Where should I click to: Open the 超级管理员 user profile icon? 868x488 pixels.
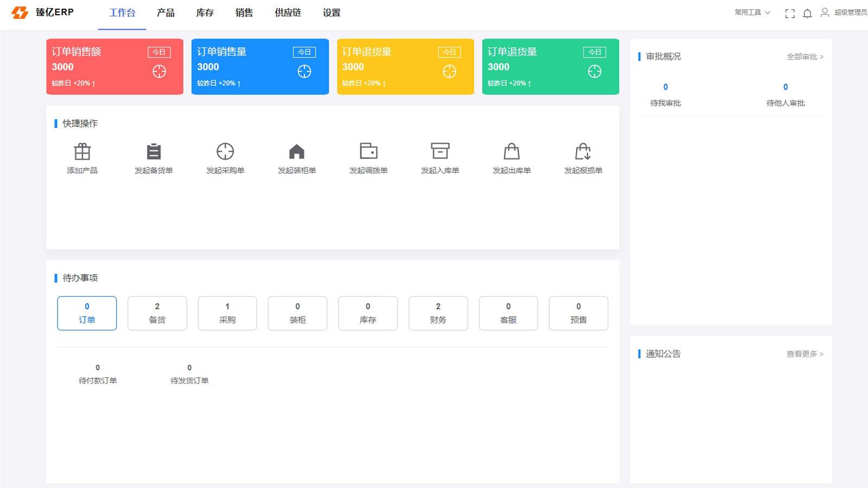coord(825,13)
